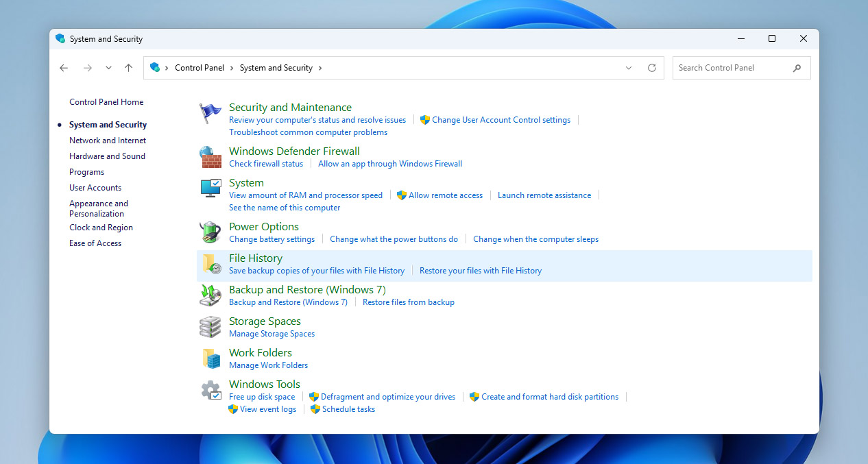Select System and Security in sidebar
The width and height of the screenshot is (868, 464).
point(108,125)
